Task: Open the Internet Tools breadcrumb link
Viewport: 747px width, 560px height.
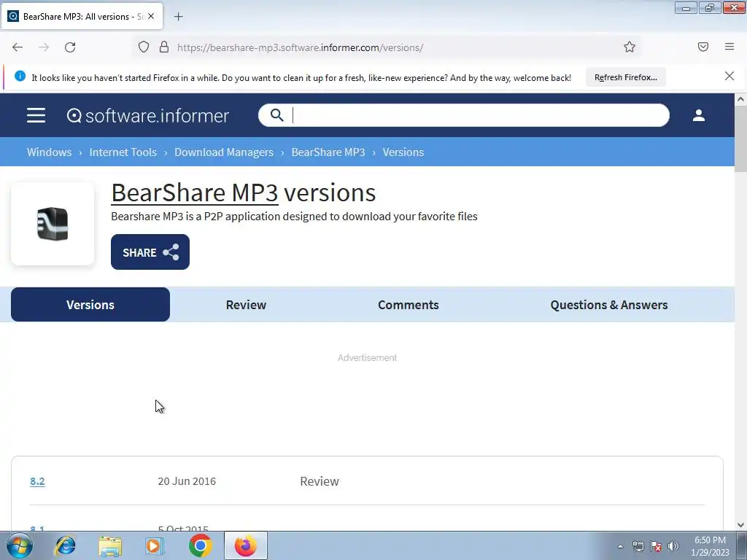Action: 123,152
